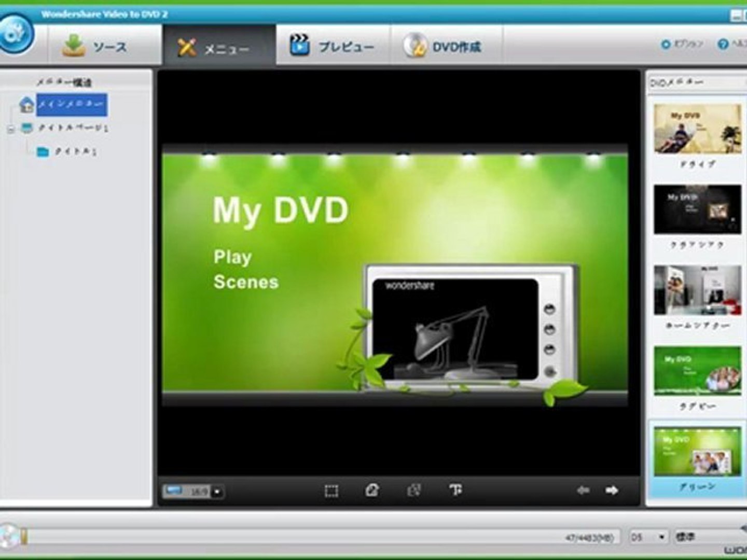Choose the ラグビー green template thumbnail
Image resolution: width=747 pixels, height=560 pixels.
click(x=697, y=371)
